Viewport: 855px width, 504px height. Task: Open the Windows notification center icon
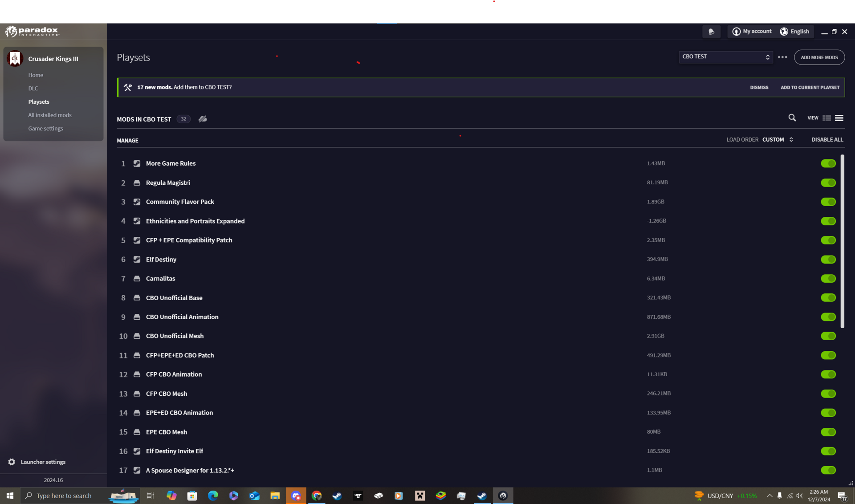[842, 496]
